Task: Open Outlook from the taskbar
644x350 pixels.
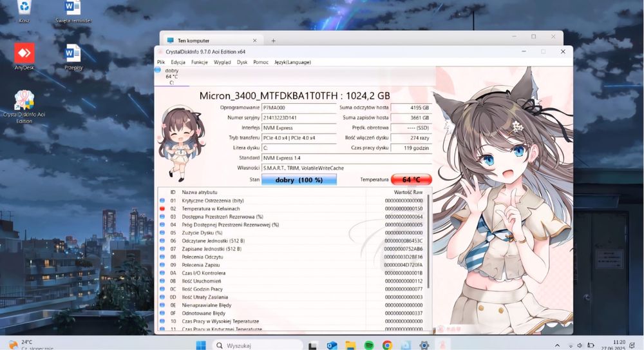Action: (332, 345)
